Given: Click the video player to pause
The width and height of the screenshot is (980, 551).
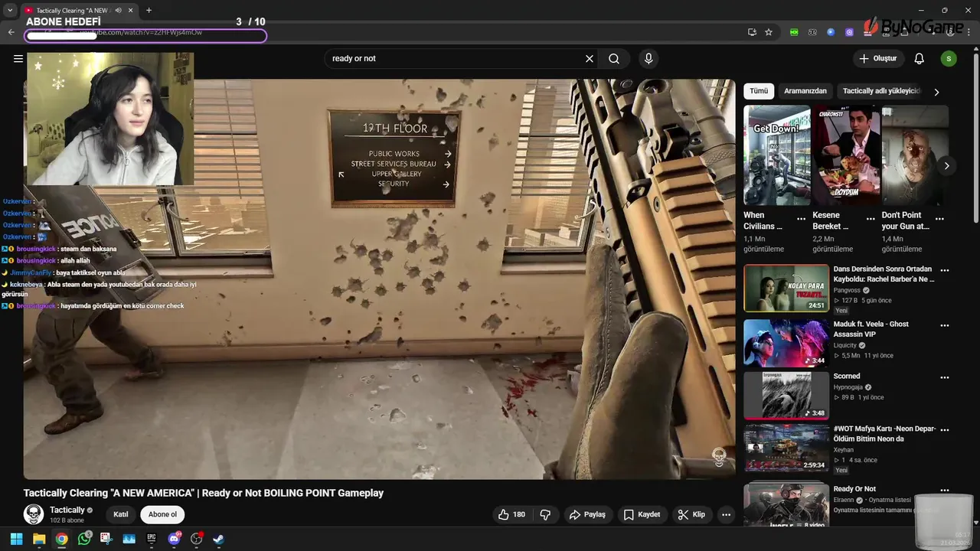Looking at the screenshot, I should click(379, 279).
